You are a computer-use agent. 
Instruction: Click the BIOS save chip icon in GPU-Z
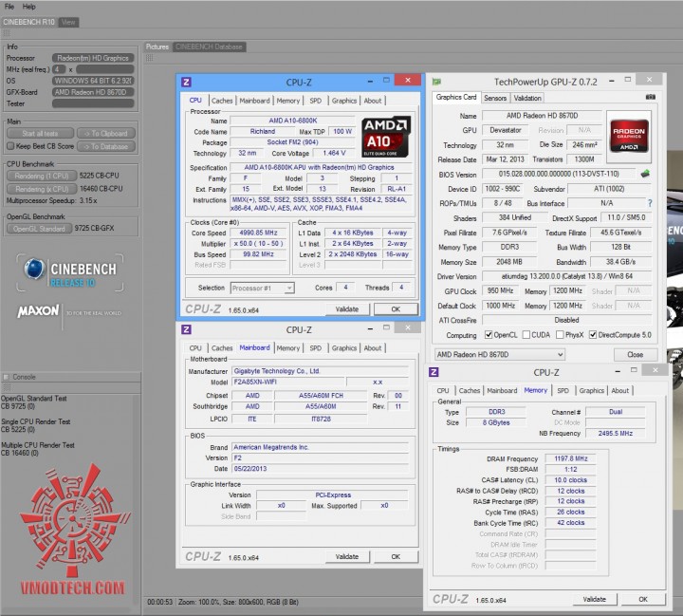click(645, 174)
